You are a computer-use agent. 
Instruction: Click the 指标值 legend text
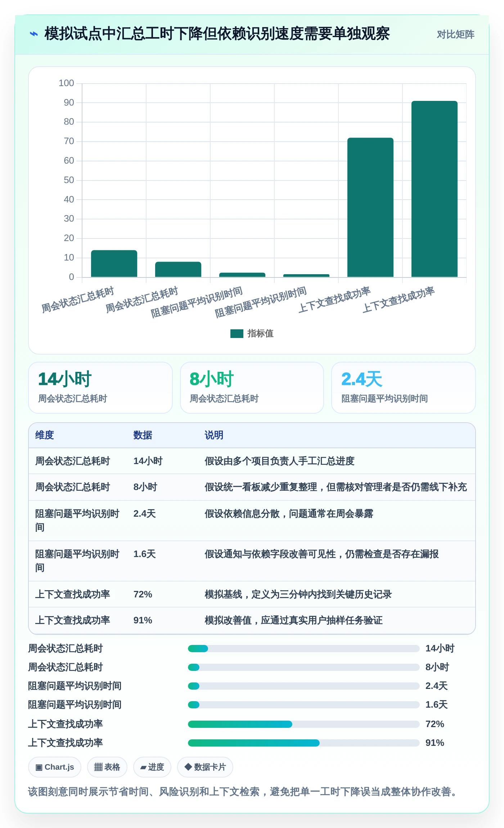pos(260,334)
